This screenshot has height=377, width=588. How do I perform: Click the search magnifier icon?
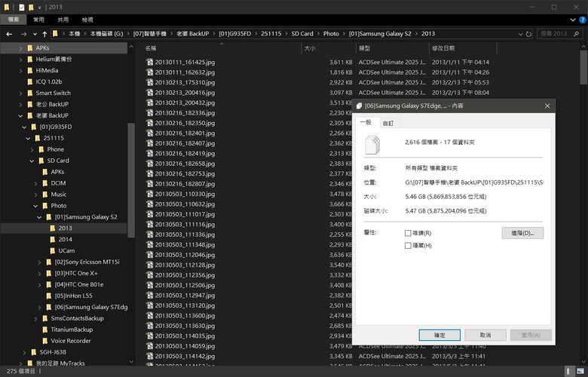577,34
